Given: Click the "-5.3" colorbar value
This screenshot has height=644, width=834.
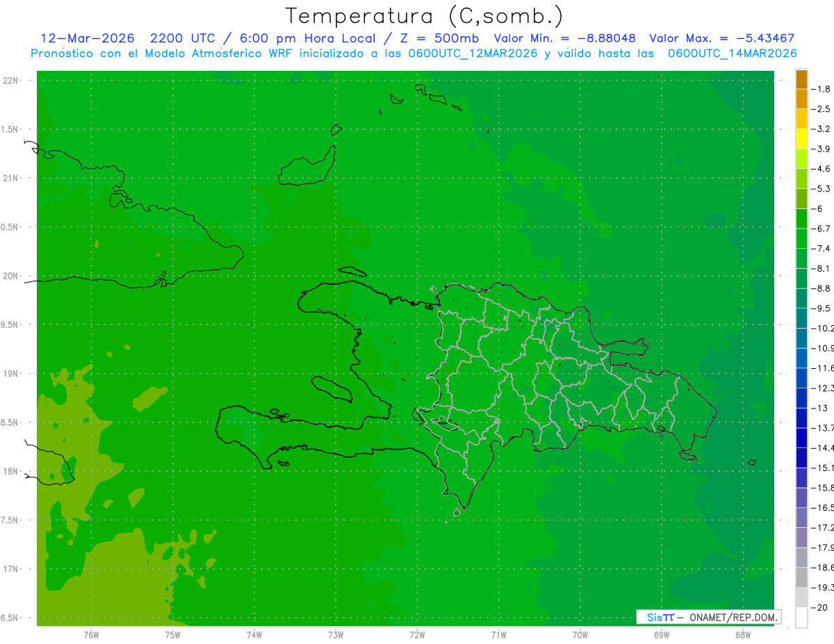Looking at the screenshot, I should pyautogui.click(x=821, y=188).
